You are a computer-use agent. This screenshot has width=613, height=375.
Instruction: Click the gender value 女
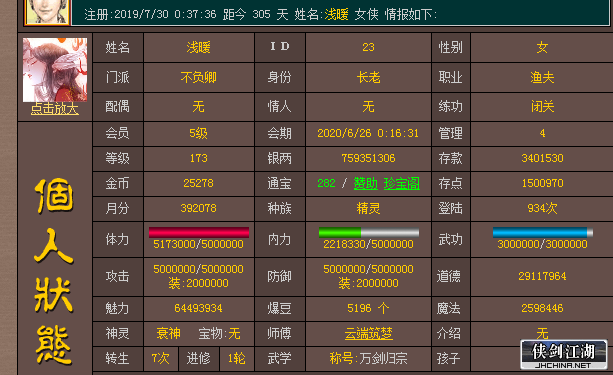(542, 48)
